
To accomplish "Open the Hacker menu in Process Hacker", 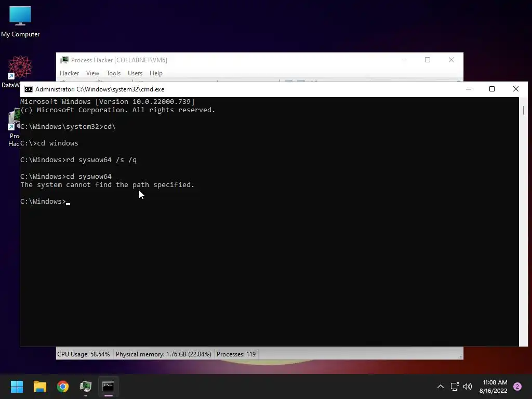I will (x=69, y=73).
